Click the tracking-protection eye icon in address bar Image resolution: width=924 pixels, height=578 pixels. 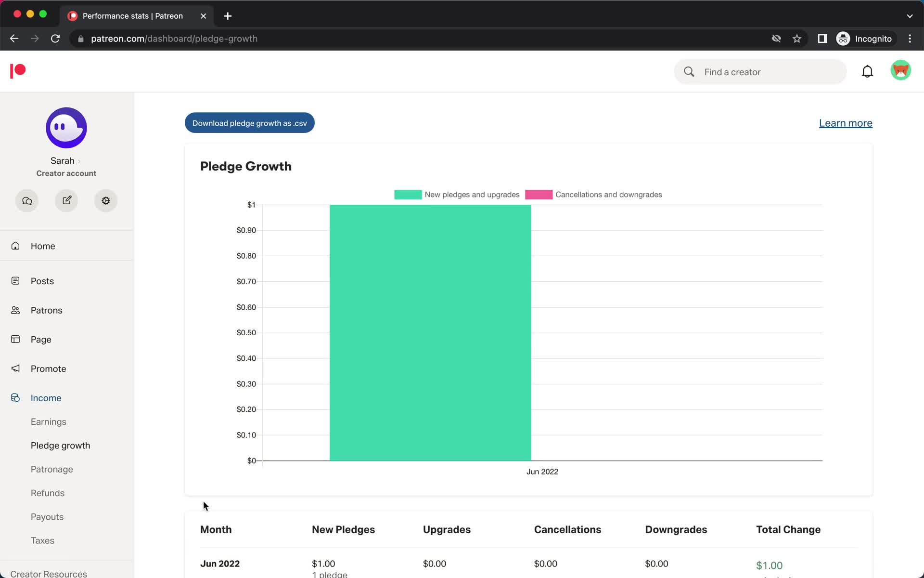click(x=776, y=39)
